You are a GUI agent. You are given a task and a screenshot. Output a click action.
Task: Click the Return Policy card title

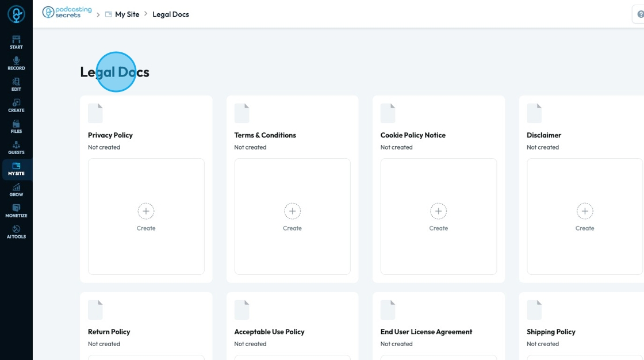[x=109, y=332]
